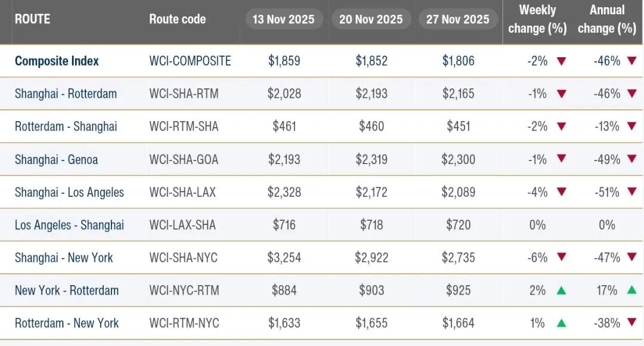
Task: Select the 20 Nov 2025 date pill
Action: [371, 19]
